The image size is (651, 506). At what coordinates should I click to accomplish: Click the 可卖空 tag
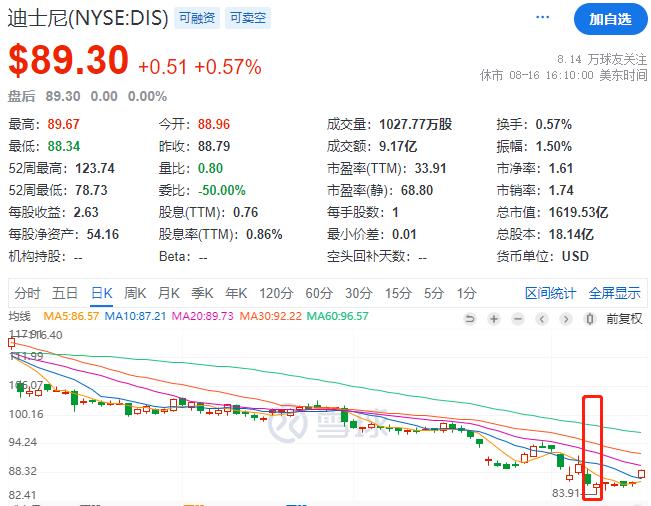(x=248, y=18)
